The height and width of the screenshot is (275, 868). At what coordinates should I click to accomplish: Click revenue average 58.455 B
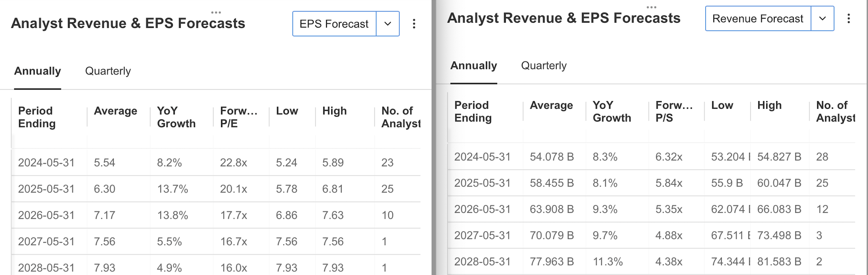click(552, 183)
